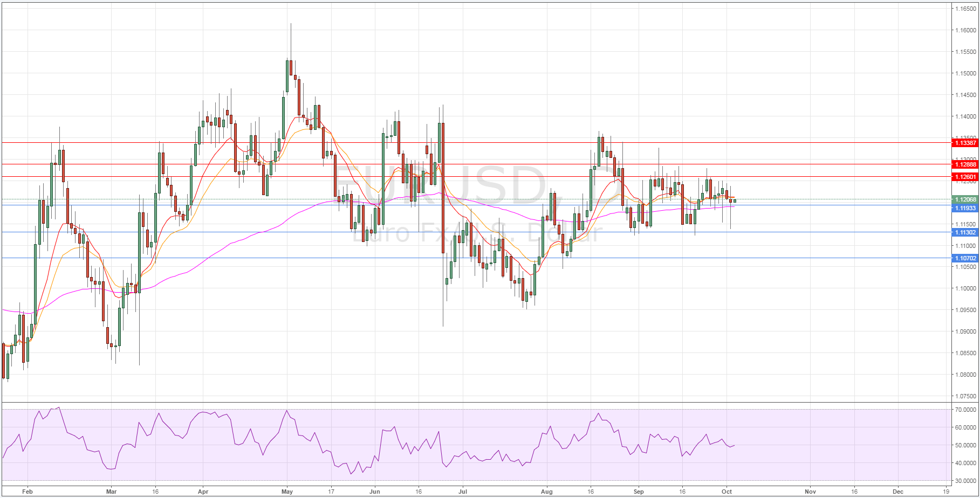
Task: Click the 1.16500 price axis value
Action: [x=966, y=9]
